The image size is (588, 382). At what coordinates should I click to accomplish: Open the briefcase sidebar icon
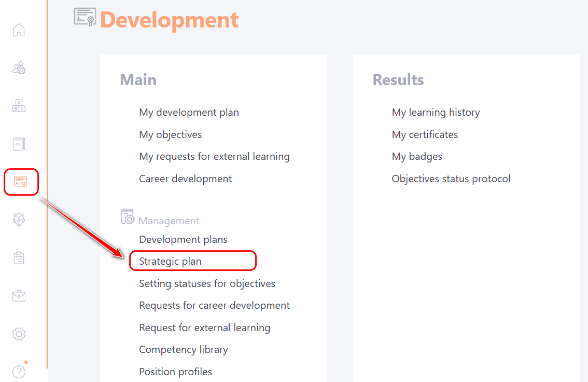(19, 296)
